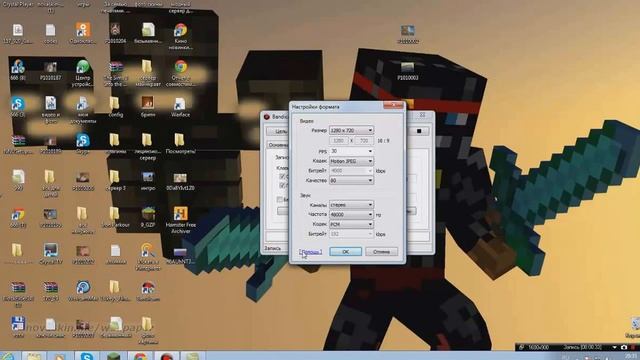The image size is (640, 360).
Task: Open dropdown arrow in recording status bar
Action: [x=614, y=347]
